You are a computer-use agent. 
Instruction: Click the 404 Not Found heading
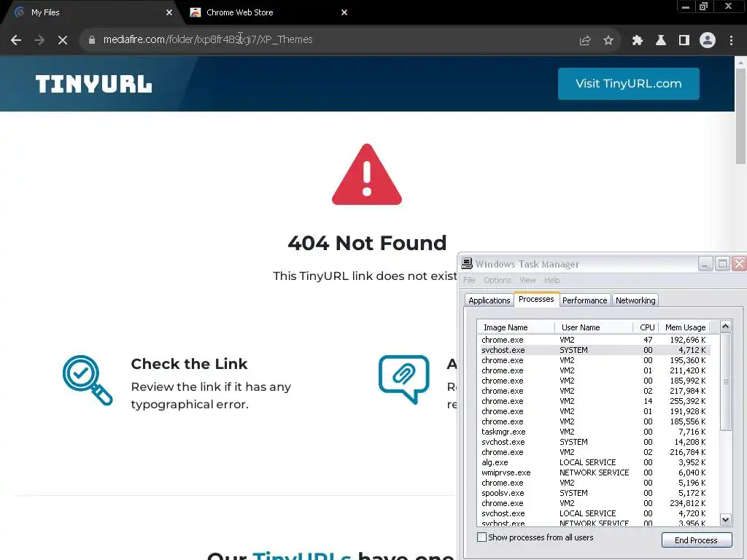(x=367, y=243)
